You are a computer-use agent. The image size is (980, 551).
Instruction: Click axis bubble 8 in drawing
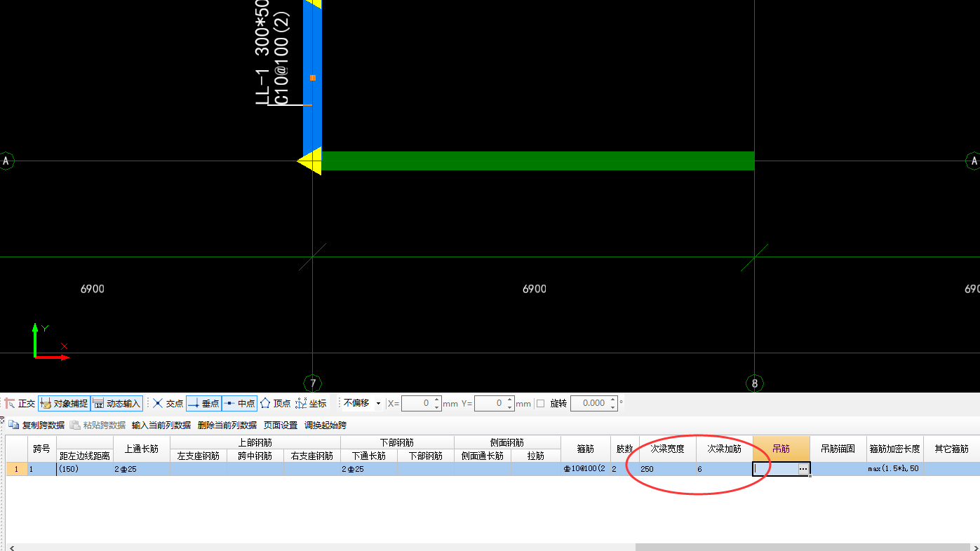tap(754, 383)
